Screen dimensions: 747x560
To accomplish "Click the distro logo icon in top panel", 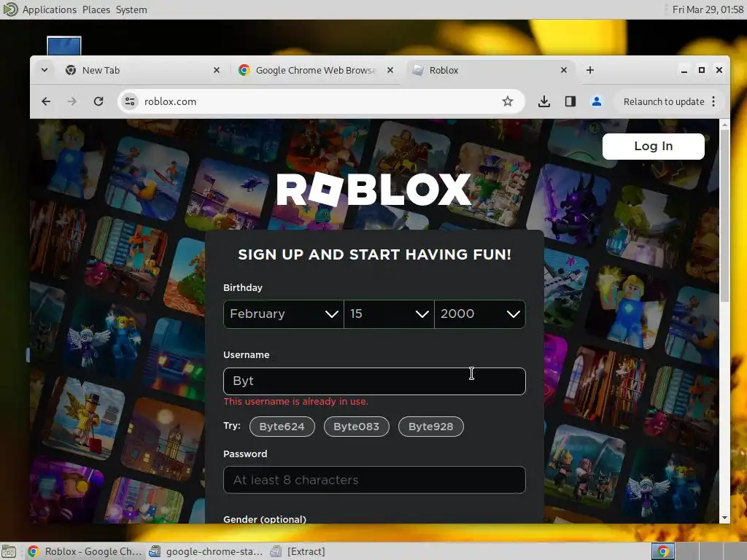I will tap(10, 9).
